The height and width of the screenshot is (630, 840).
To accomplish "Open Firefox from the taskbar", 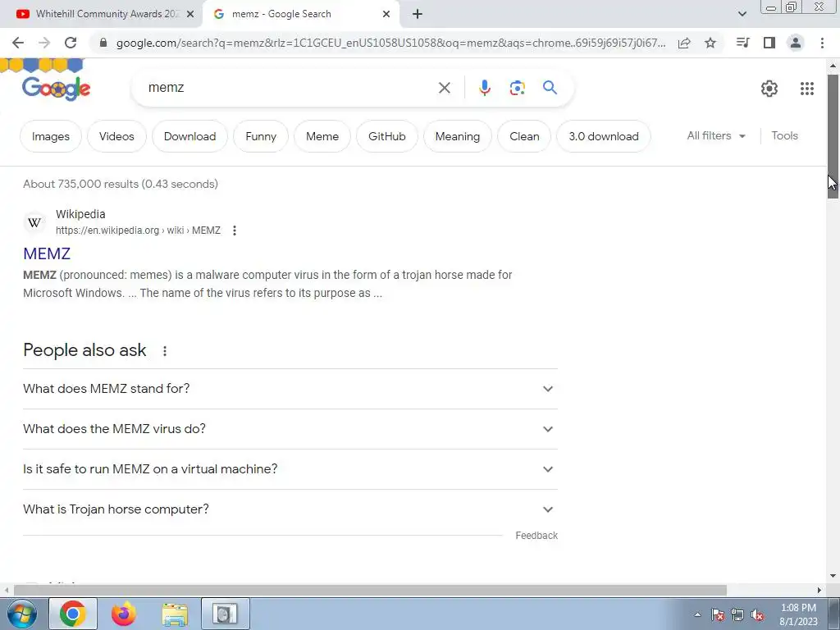I will (x=124, y=614).
